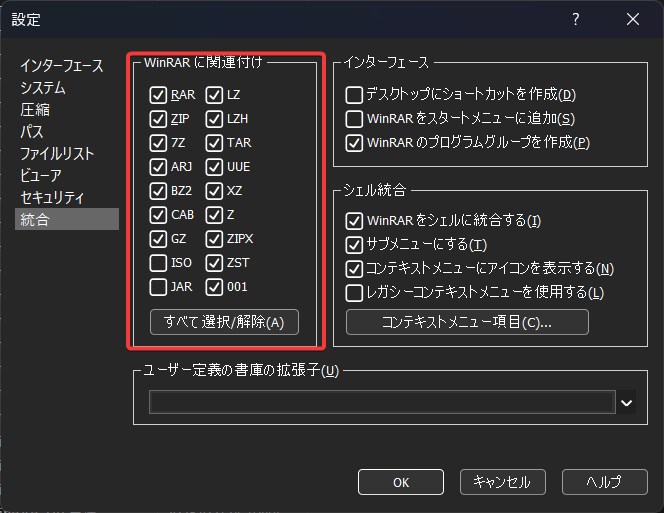Toggle the BZ2 checkbox

pos(158,191)
